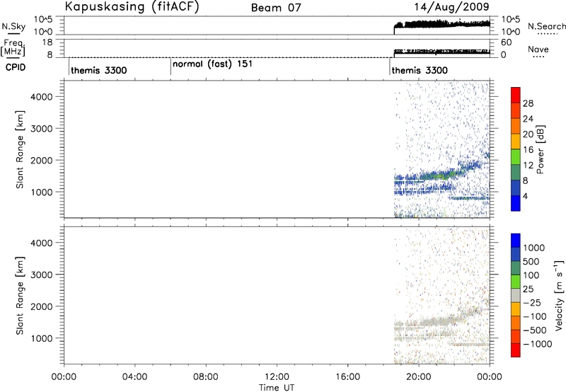Click the 08:00 time tick label
This screenshot has height=392, width=566.
pos(206,377)
